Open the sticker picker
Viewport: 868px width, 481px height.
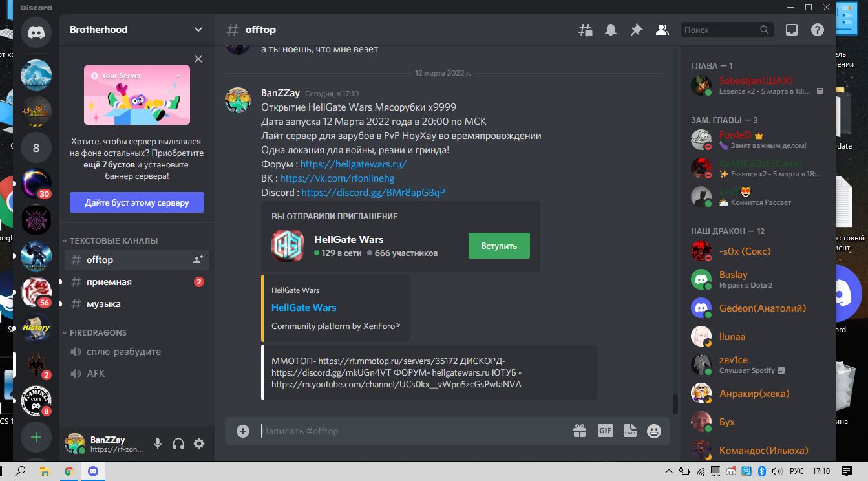tap(630, 431)
